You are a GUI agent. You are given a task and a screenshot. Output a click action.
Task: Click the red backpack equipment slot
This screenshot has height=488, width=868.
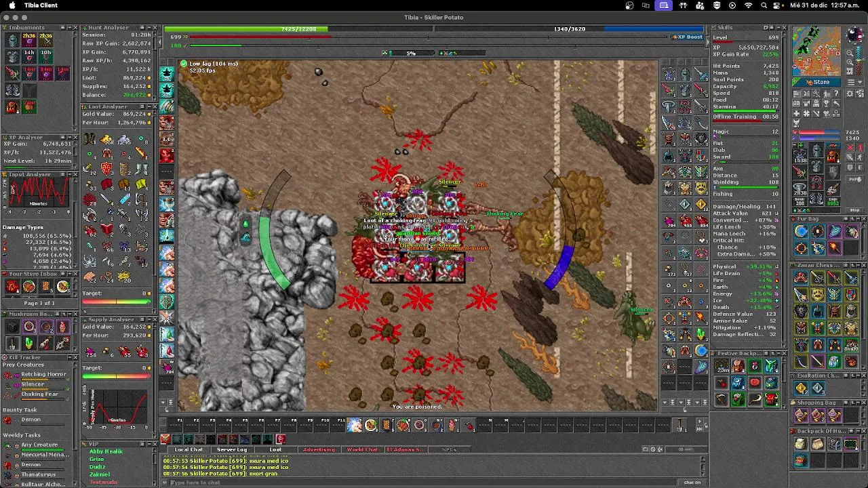tap(833, 157)
